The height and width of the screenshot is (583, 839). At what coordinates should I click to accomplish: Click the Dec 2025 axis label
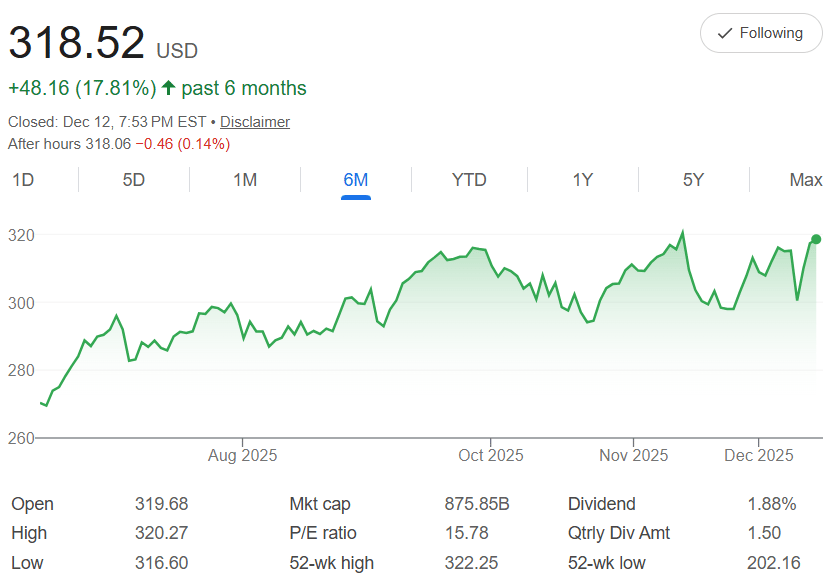click(x=758, y=456)
